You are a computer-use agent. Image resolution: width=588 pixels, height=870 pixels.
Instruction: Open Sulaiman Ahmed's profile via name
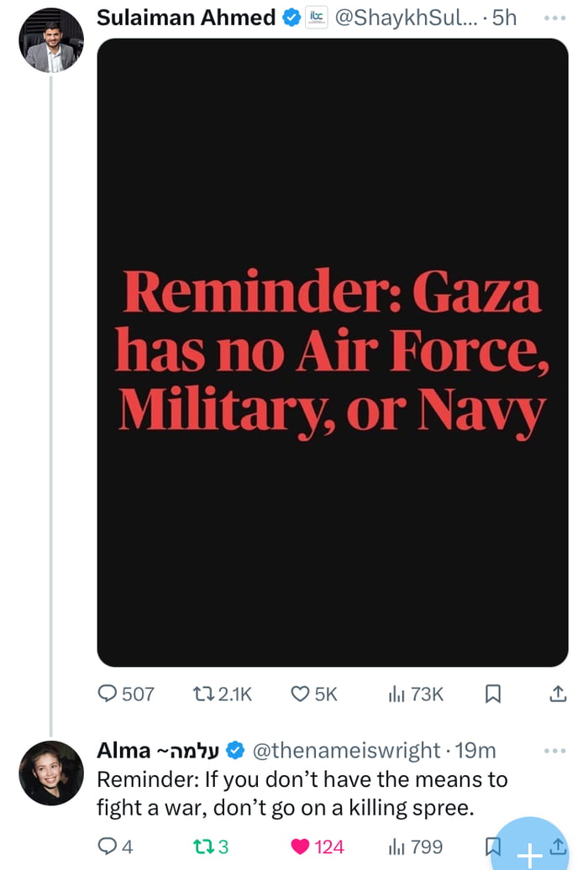point(186,18)
